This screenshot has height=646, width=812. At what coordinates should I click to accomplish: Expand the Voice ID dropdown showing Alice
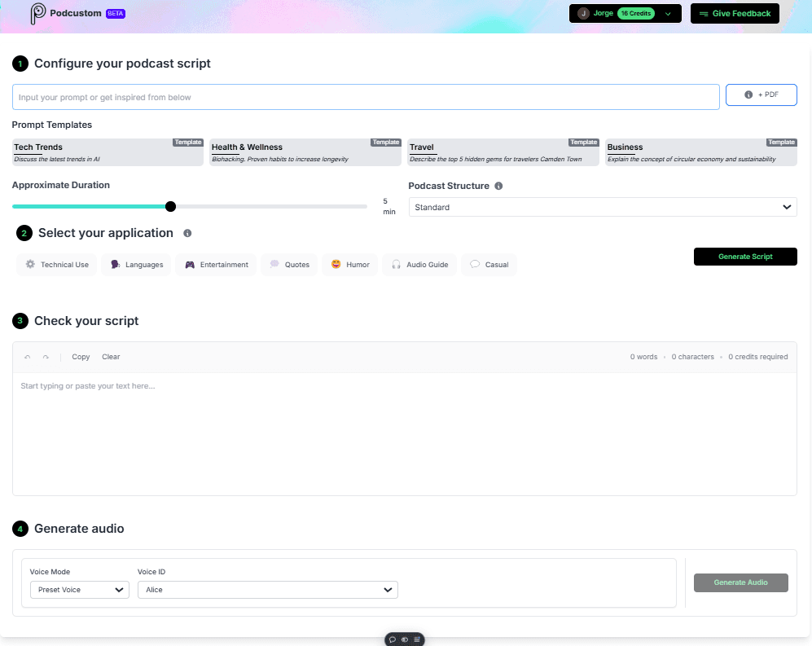tap(267, 589)
